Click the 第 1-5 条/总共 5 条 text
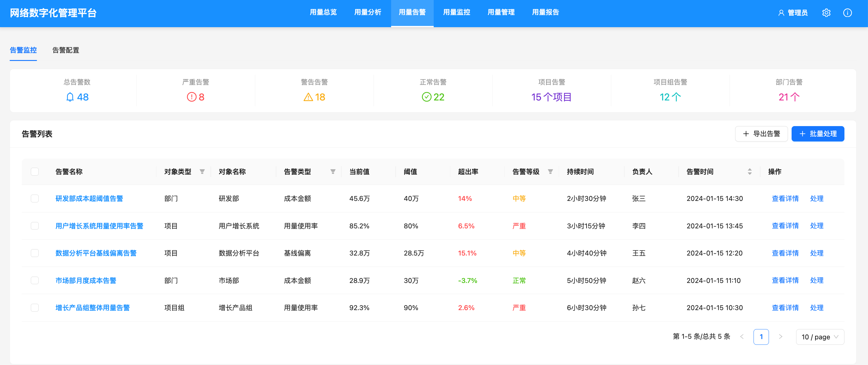 pyautogui.click(x=702, y=336)
